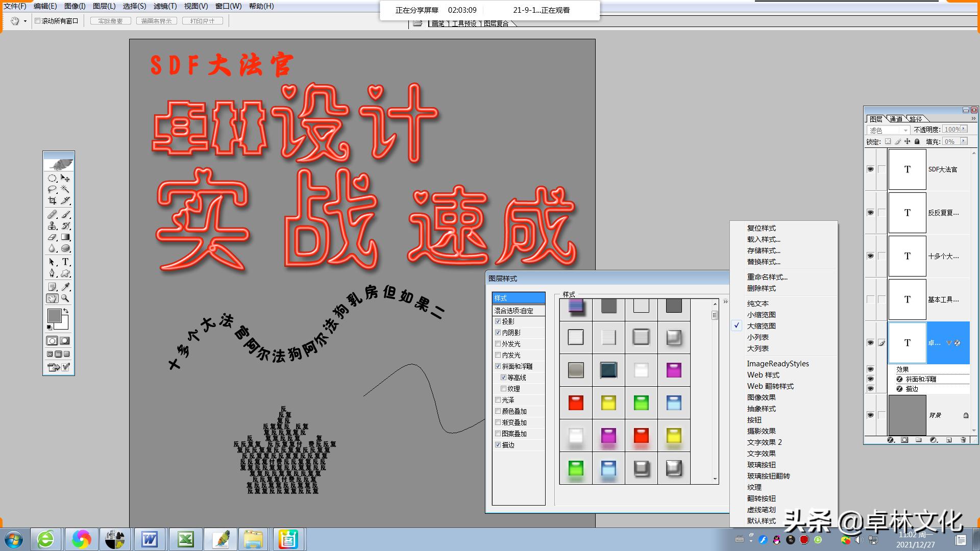980x551 pixels.
Task: Select the Zoom magnifier tool
Action: coord(65,298)
